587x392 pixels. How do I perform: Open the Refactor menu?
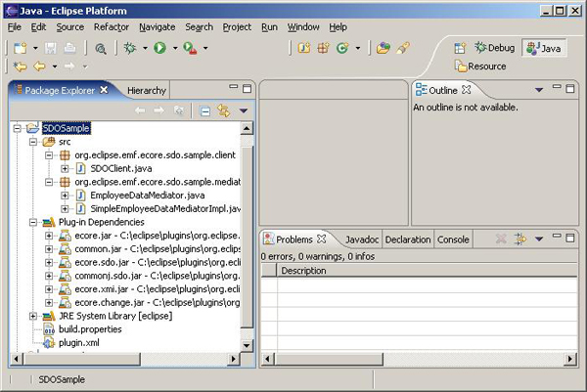(x=112, y=27)
